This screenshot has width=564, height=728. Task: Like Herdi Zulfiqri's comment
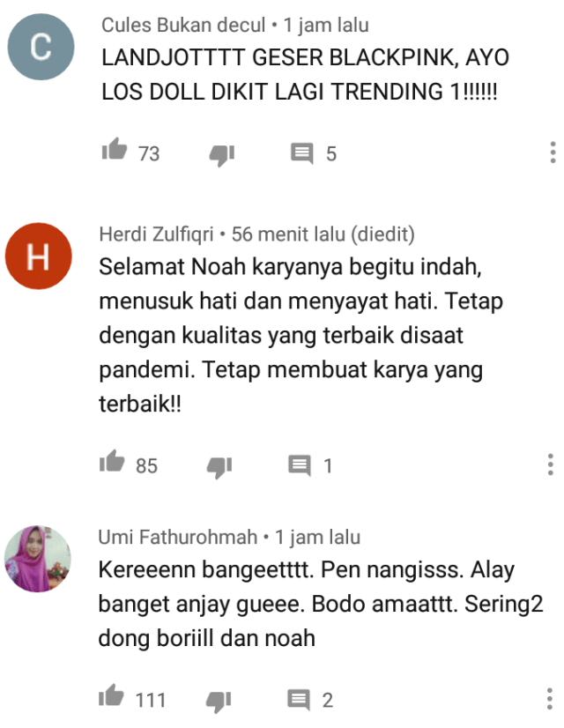point(112,462)
